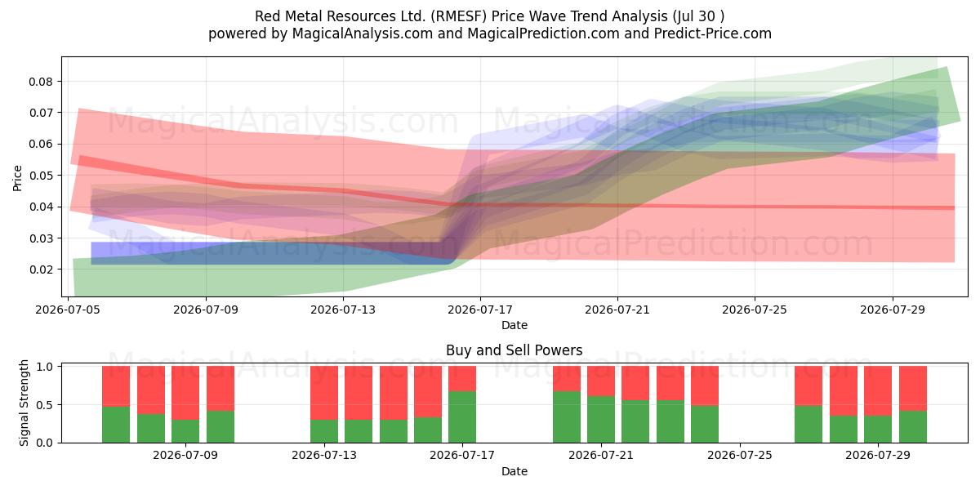The height and width of the screenshot is (490, 980).
Task: Click the last buy/sell bar on the right
Action: (x=913, y=404)
